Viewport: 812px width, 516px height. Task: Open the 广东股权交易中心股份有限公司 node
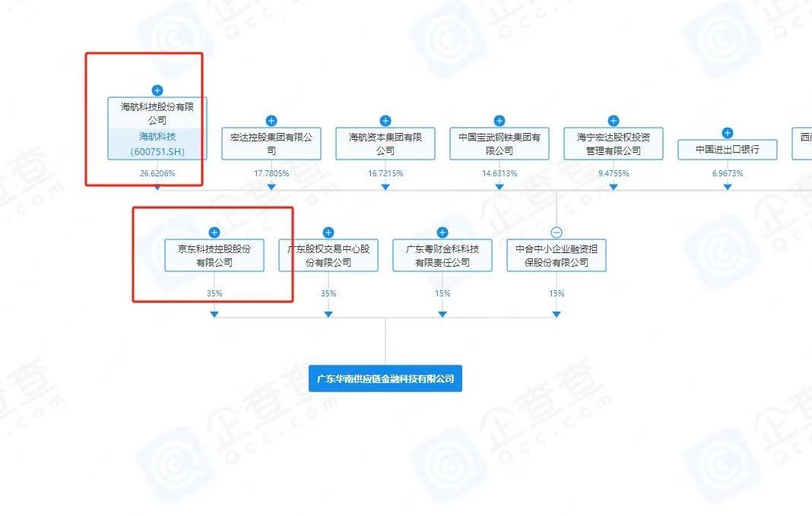(328, 255)
